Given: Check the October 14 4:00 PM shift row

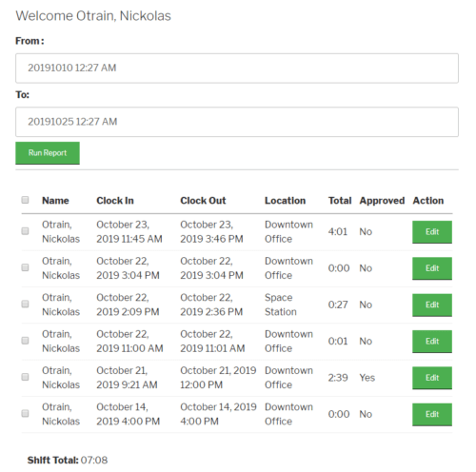Looking at the screenshot, I should click(25, 413).
